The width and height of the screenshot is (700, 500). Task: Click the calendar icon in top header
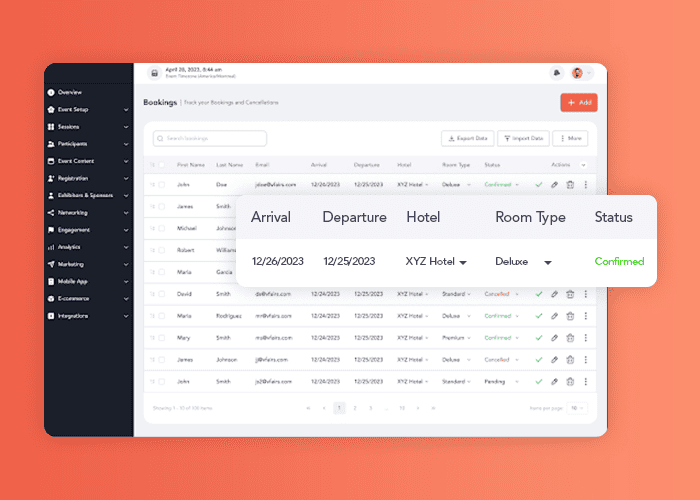pyautogui.click(x=154, y=73)
